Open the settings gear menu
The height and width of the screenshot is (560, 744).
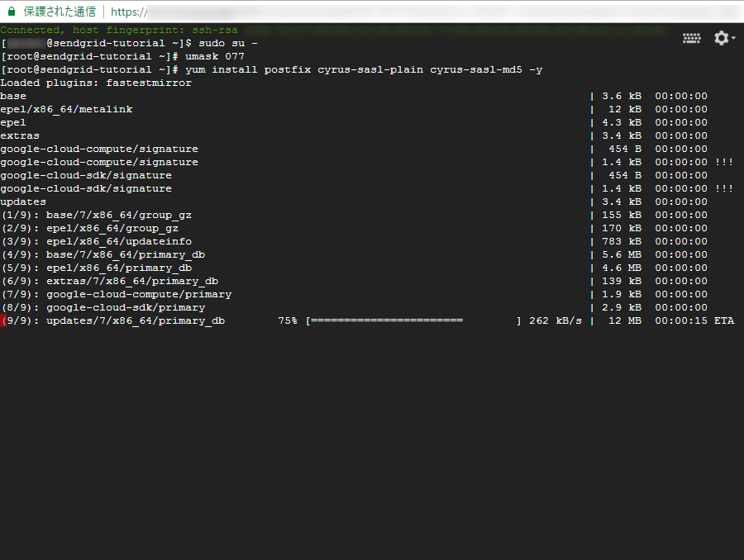tap(724, 38)
